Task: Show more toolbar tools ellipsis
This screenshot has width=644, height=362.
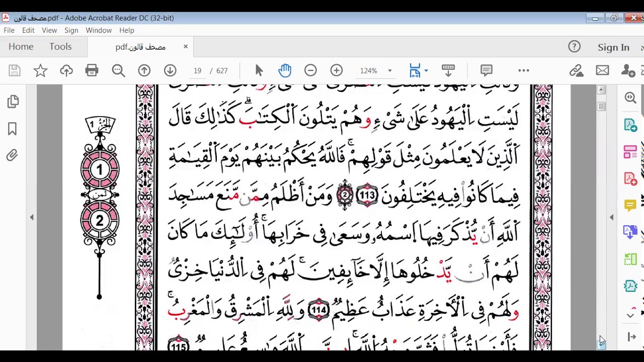Action: [524, 71]
